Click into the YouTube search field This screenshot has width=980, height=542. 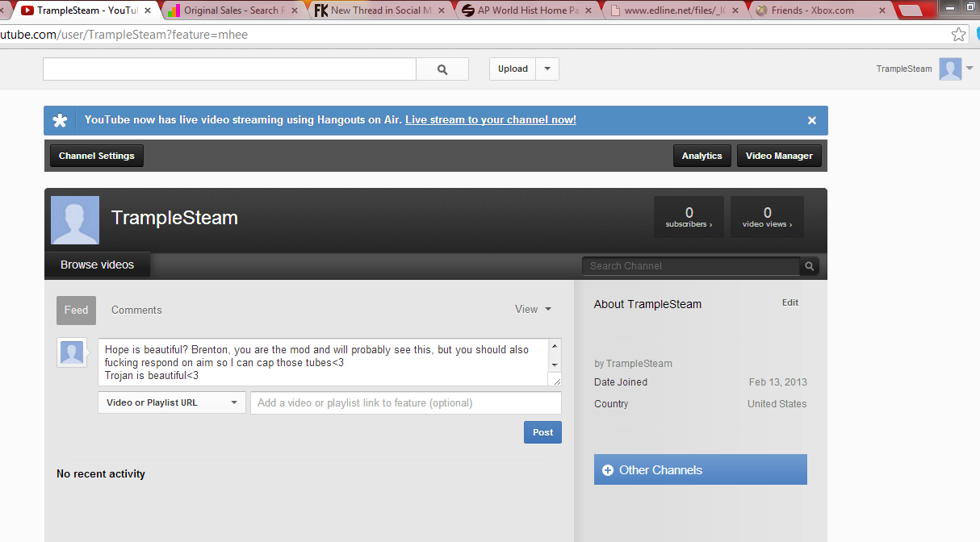click(230, 69)
